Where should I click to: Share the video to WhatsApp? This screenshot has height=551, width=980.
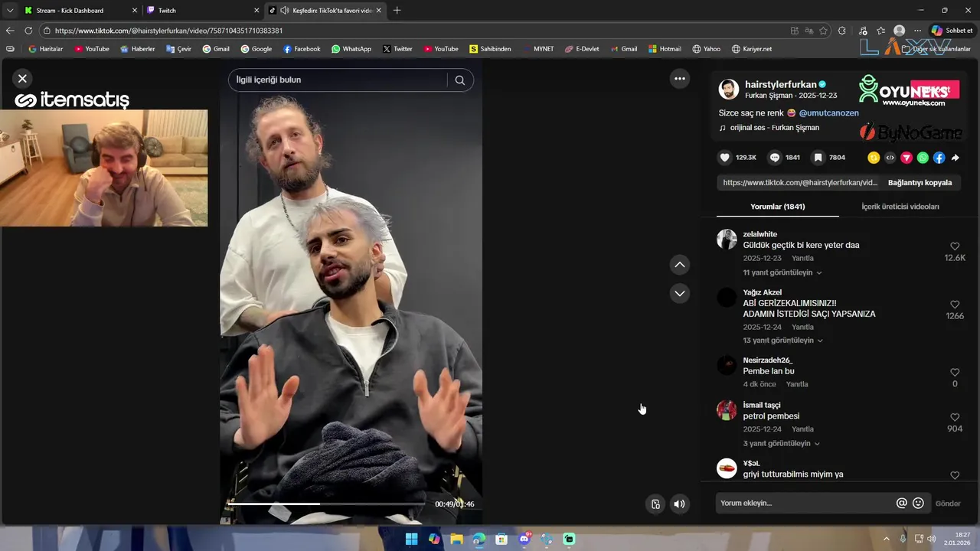point(923,158)
